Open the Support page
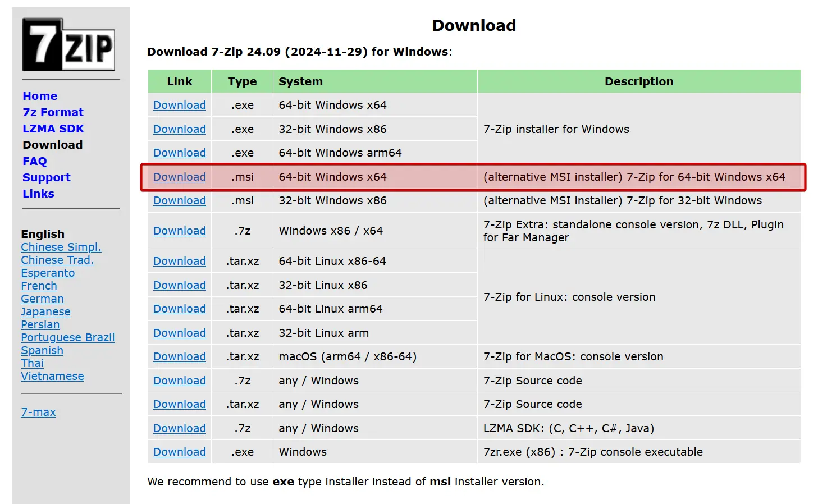 click(47, 177)
